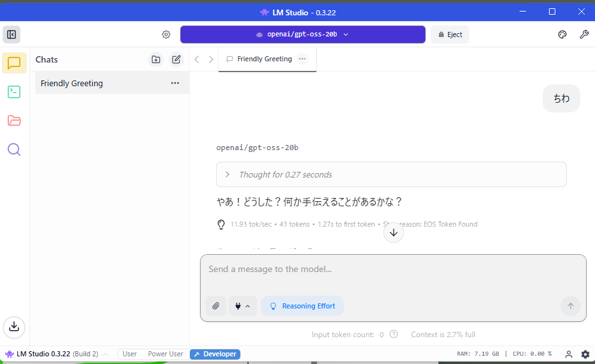Switch to User mode
This screenshot has height=364, width=595.
pyautogui.click(x=130, y=354)
